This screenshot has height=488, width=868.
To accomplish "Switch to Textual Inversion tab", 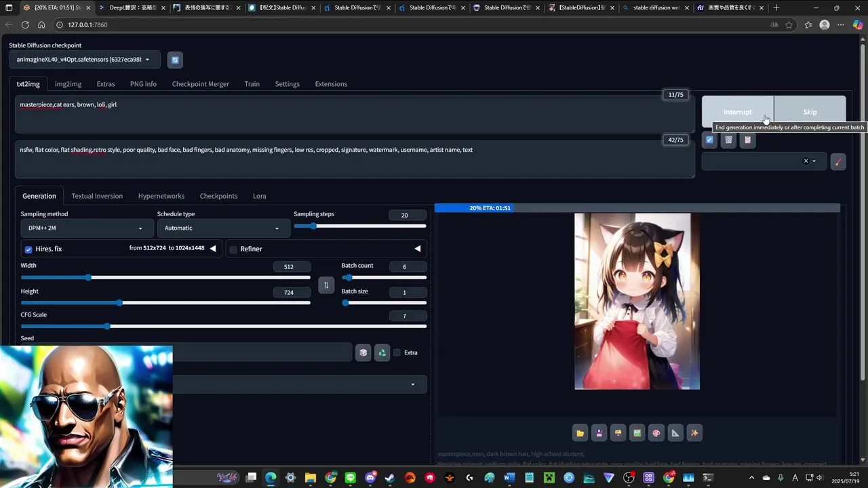I will [97, 196].
